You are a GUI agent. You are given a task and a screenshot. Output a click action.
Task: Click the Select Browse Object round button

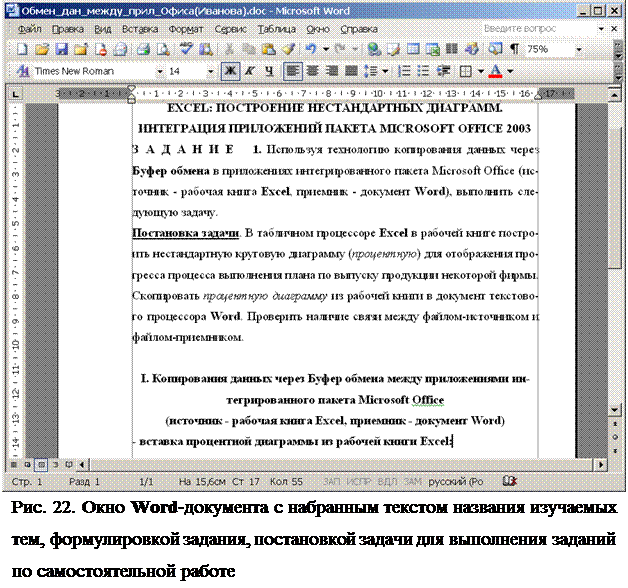pyautogui.click(x=615, y=437)
